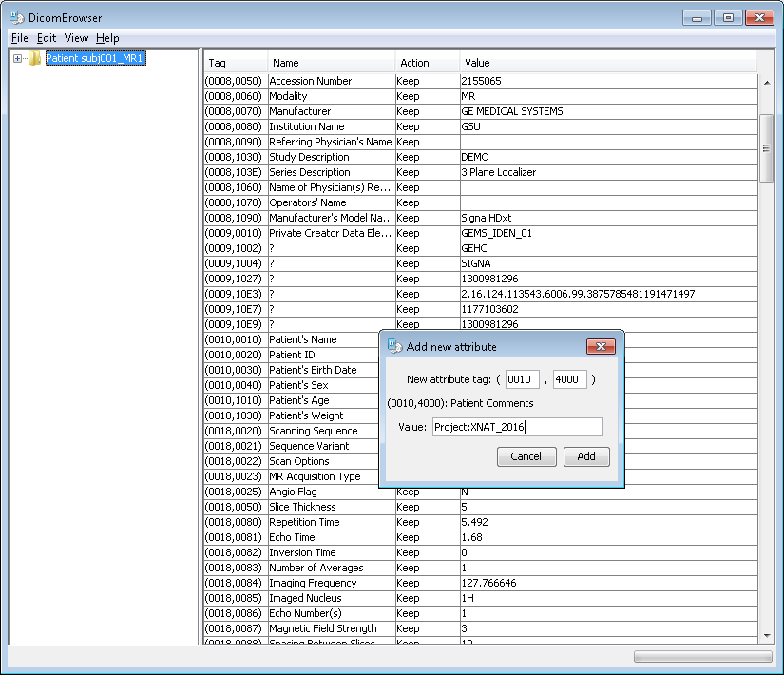
Task: Expand the Patient subj001_MR1 tree node
Action: coord(18,59)
